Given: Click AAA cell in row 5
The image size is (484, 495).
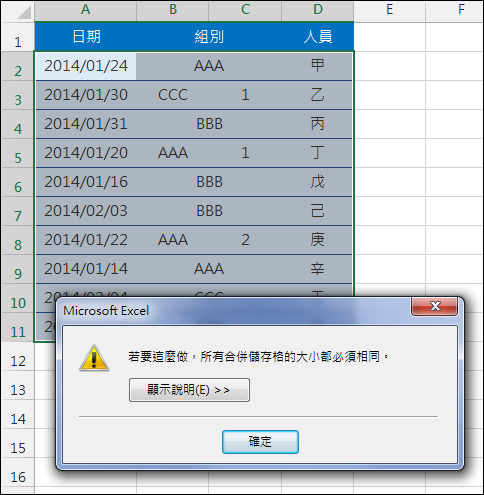Looking at the screenshot, I should point(173,153).
